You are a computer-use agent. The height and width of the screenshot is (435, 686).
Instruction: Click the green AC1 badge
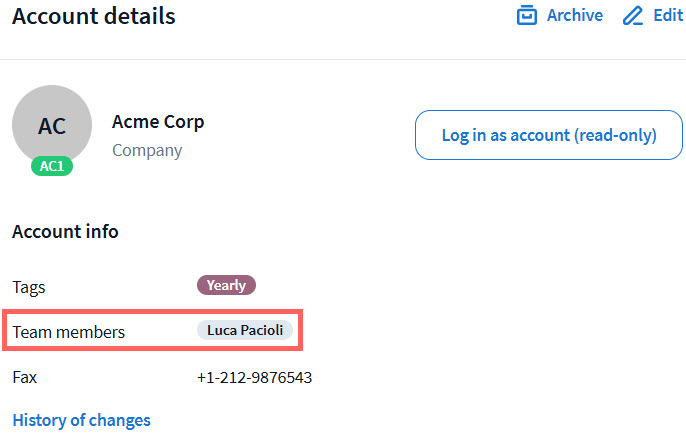click(x=51, y=166)
